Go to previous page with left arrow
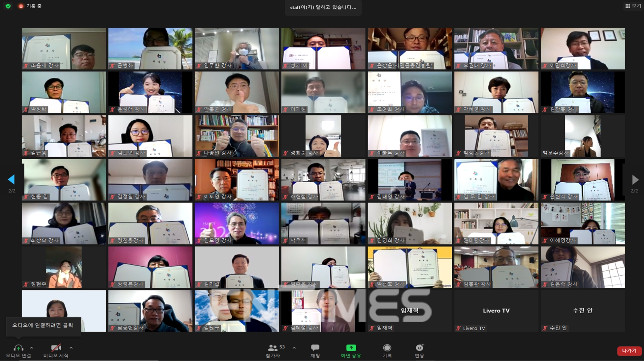The image size is (644, 361). click(12, 179)
